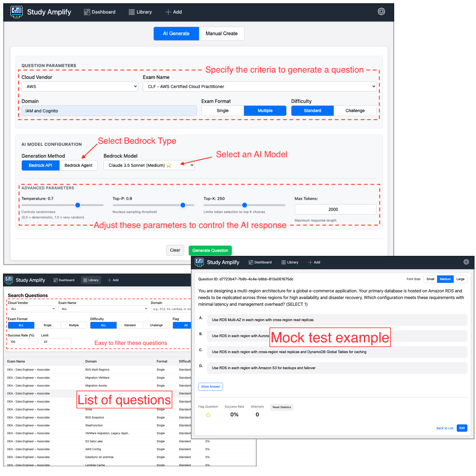The width and height of the screenshot is (476, 476).
Task: Click the Max Tokens input field
Action: (335, 209)
